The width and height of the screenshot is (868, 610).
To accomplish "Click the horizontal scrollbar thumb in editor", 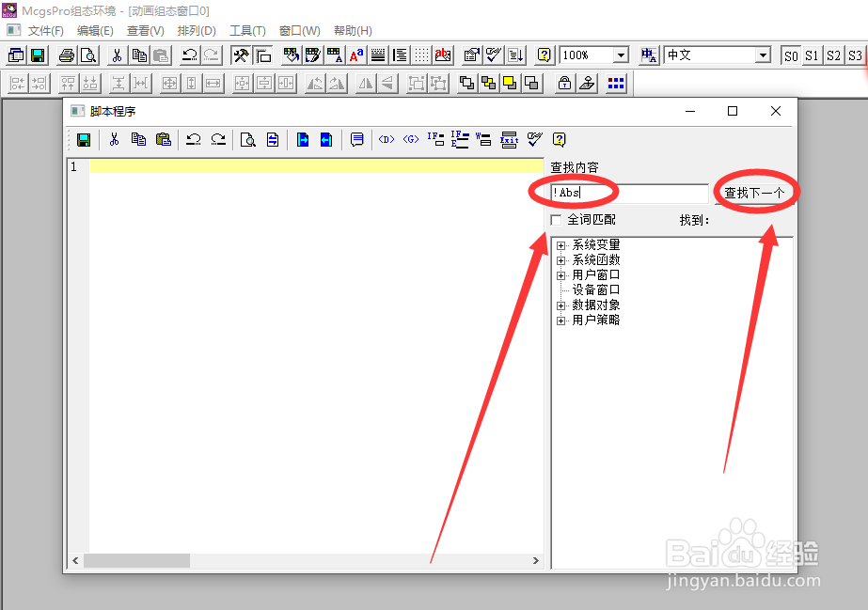I will click(136, 561).
